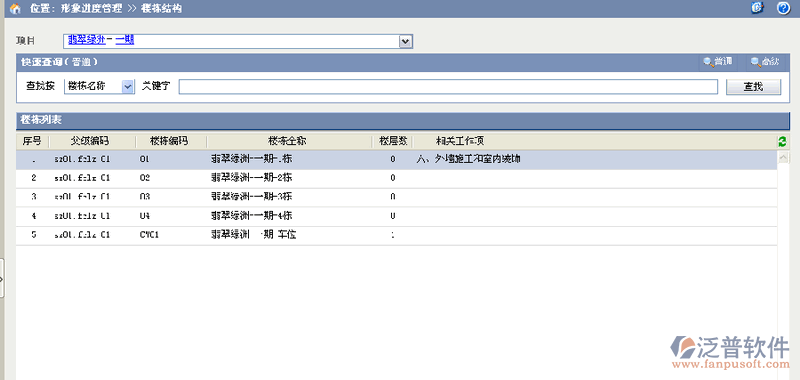
Task: Sort by 楼栋编码 column header
Action: pos(170,141)
